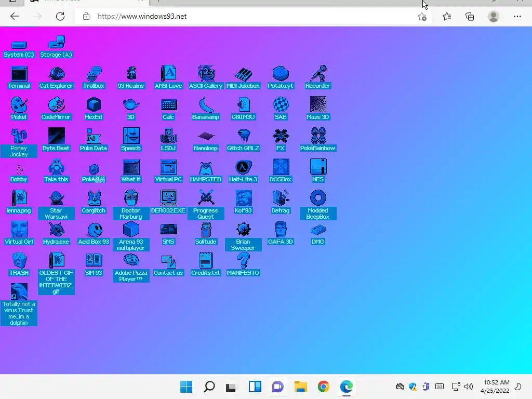The width and height of the screenshot is (532, 399).
Task: Launch Defrag utility icon
Action: tap(280, 203)
